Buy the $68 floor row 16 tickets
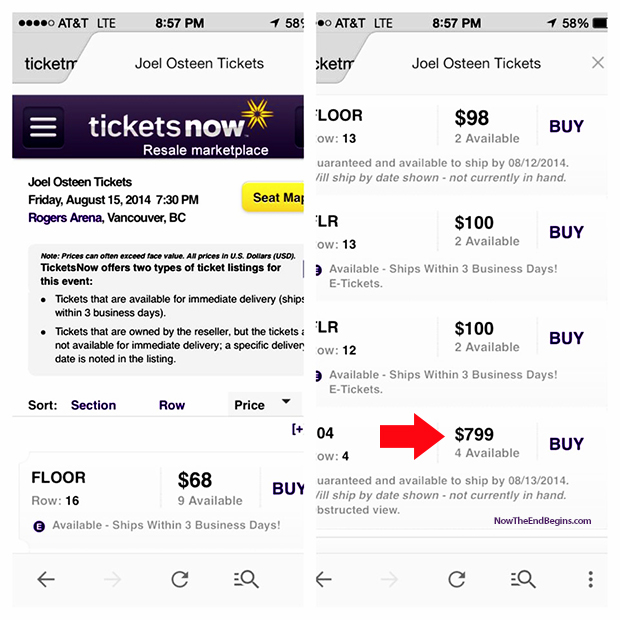 click(x=288, y=489)
